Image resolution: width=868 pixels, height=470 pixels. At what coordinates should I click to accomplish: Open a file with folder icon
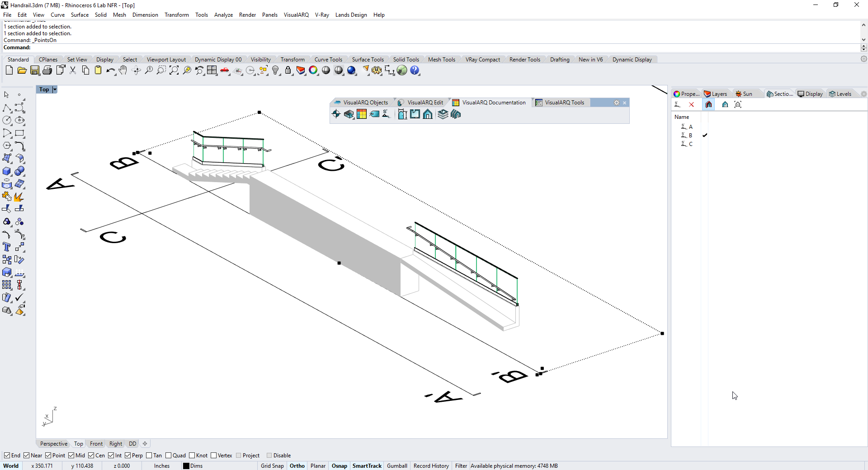click(x=22, y=70)
